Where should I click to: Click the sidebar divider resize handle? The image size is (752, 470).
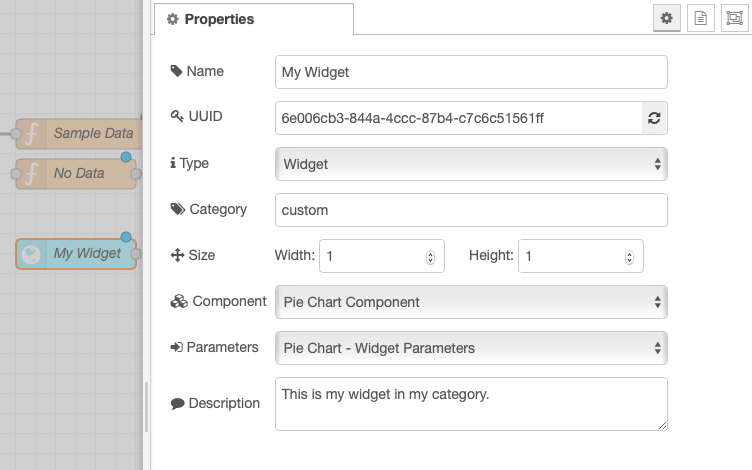pyautogui.click(x=146, y=407)
